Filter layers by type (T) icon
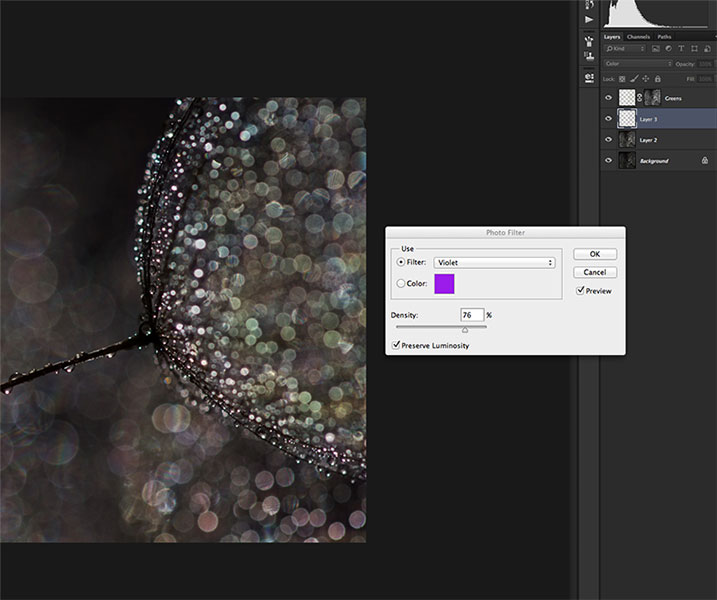717x600 pixels. point(681,48)
